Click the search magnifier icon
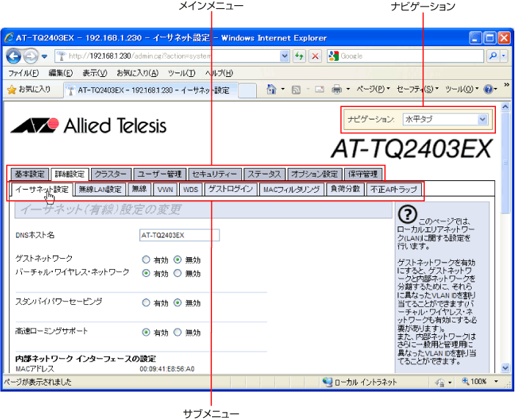Screen dimensions: 515x420 click(x=493, y=56)
